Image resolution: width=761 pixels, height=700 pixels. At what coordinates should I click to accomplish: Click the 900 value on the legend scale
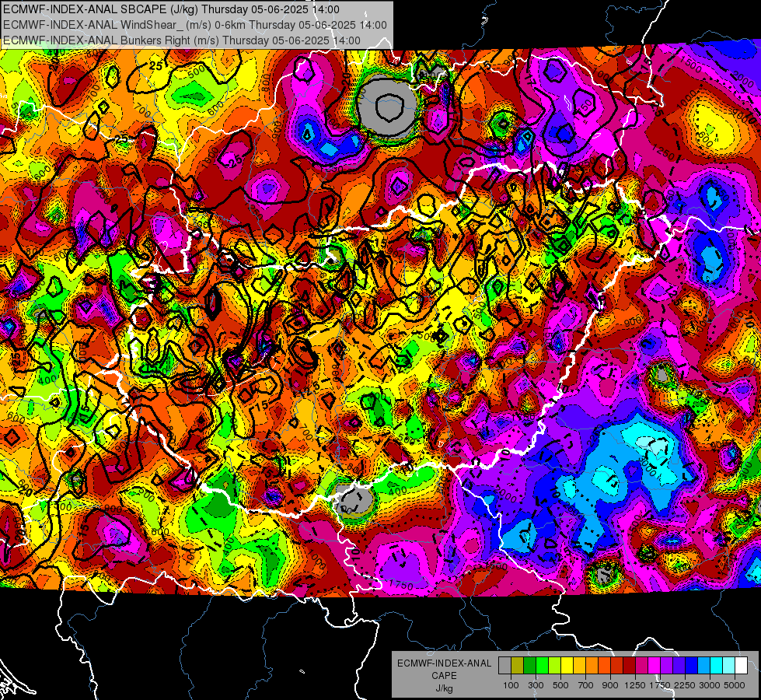tap(610, 685)
